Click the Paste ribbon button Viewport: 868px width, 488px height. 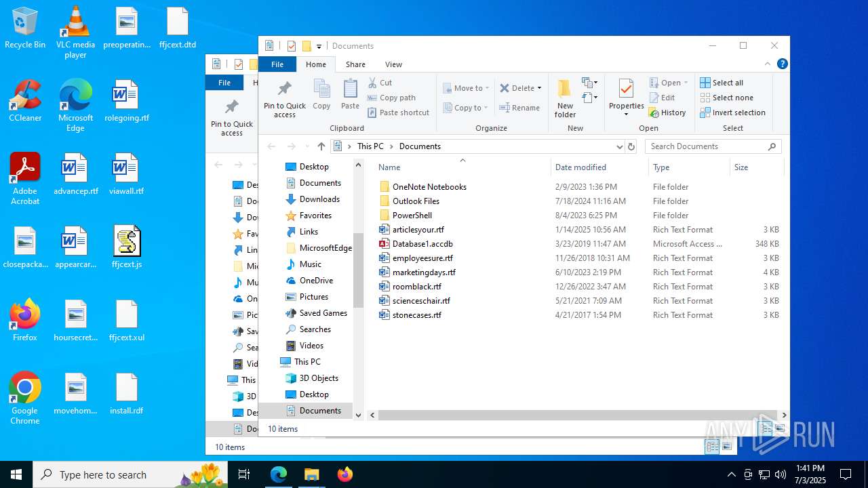350,94
